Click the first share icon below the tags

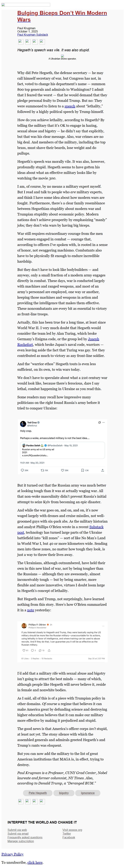point(21,801)
